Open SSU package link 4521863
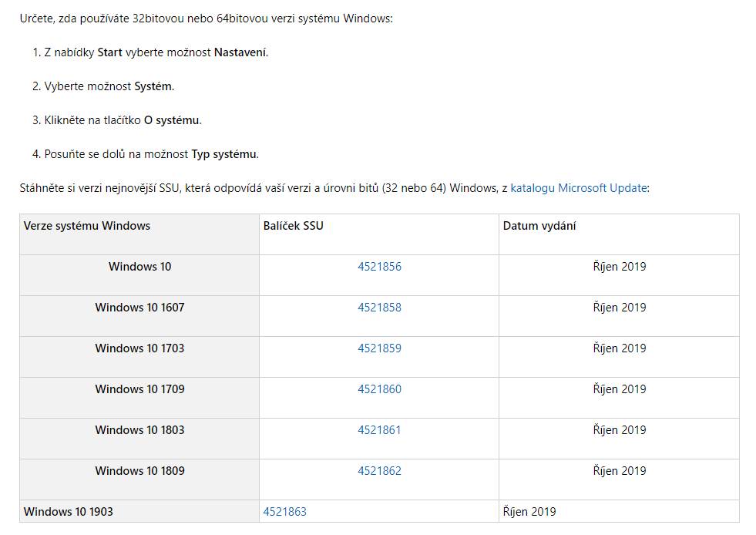 click(285, 511)
